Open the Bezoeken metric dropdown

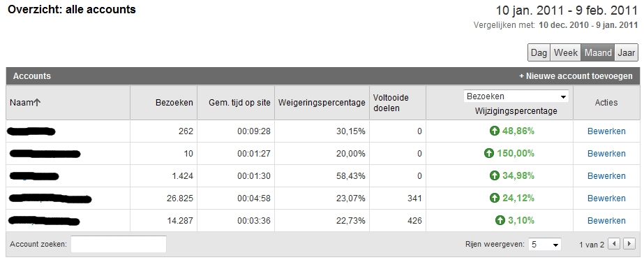pyautogui.click(x=516, y=96)
